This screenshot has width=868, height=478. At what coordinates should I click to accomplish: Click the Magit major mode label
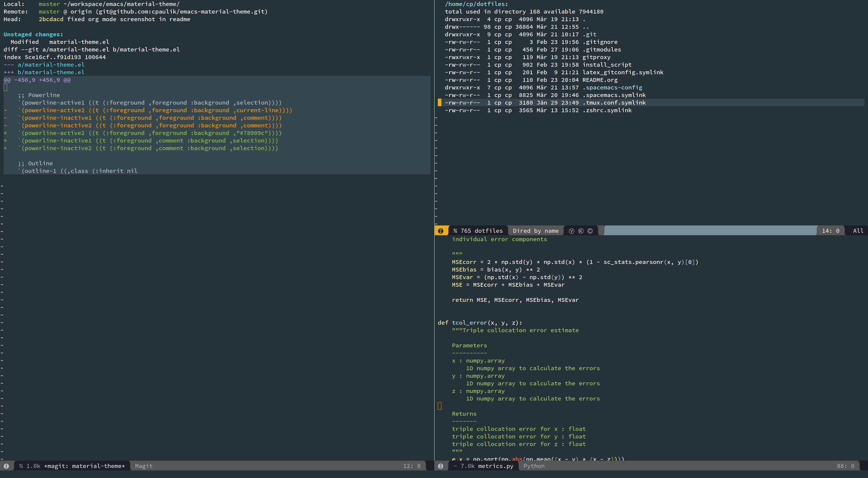143,466
